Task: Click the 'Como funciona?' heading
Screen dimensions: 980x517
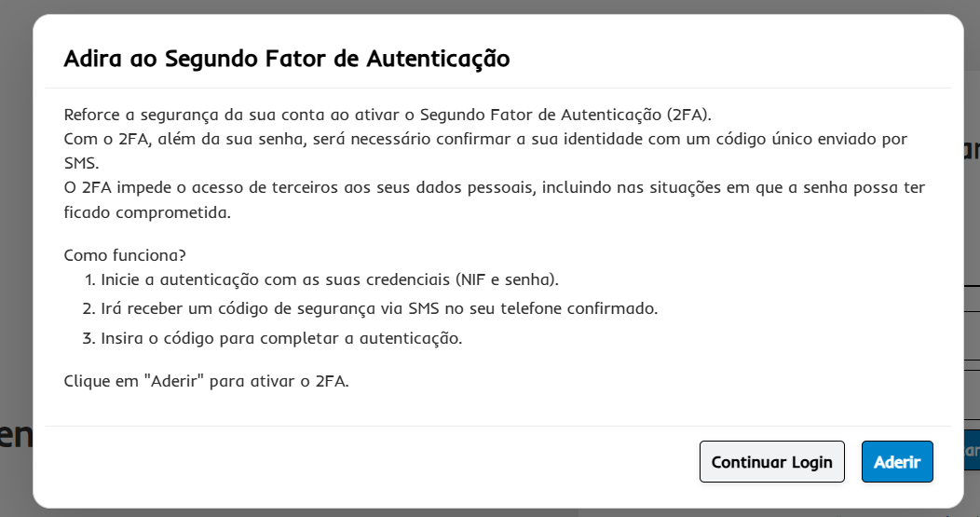Action: coord(125,254)
